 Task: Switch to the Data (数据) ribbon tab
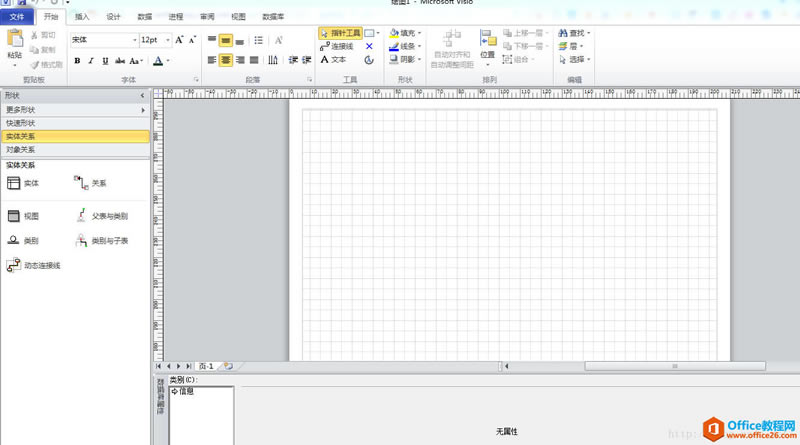(145, 17)
